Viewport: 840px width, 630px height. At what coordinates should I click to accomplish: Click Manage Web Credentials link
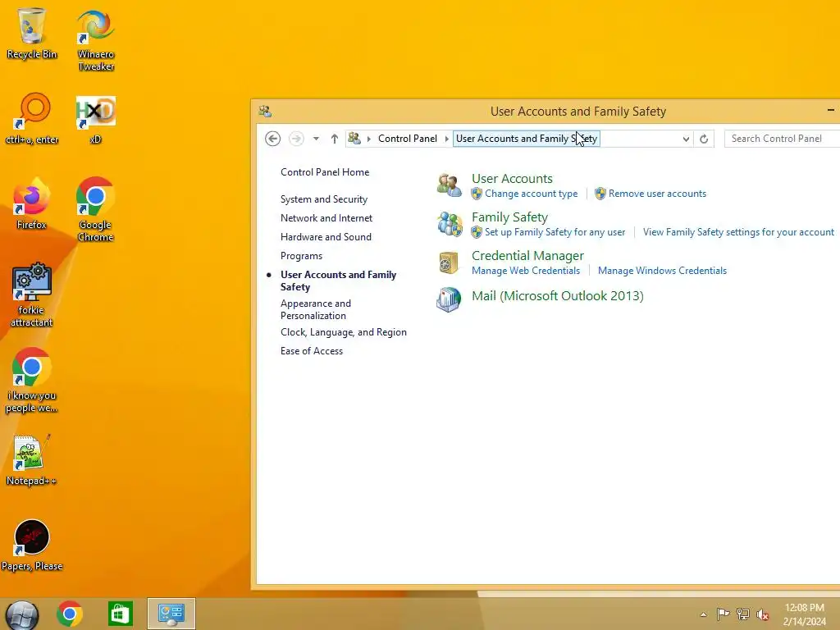coord(526,271)
